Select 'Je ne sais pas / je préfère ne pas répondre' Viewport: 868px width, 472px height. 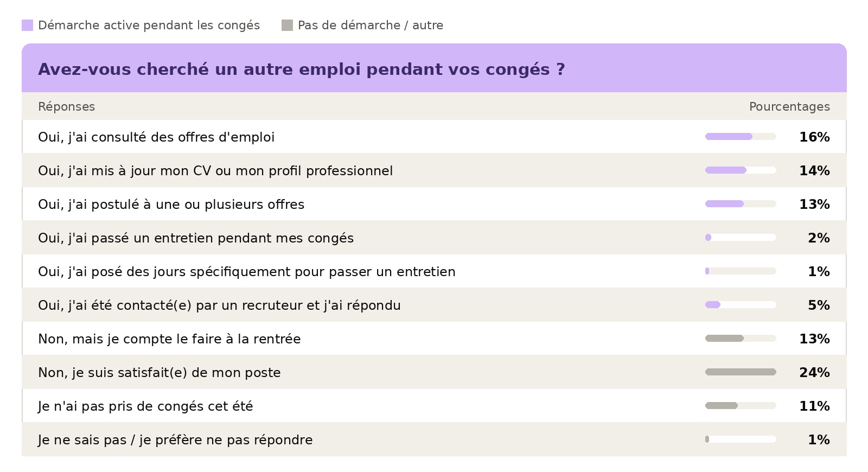coord(434,439)
